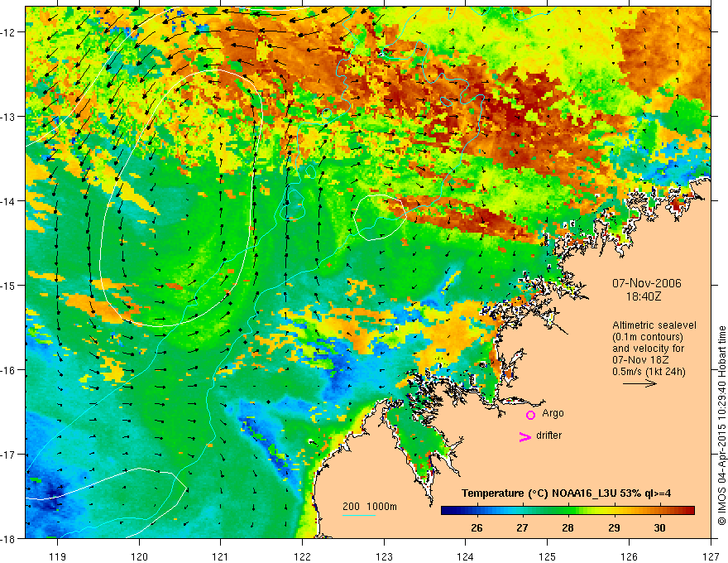Click the '200 1000m' depth legend text
The image size is (728, 563).
370,507
